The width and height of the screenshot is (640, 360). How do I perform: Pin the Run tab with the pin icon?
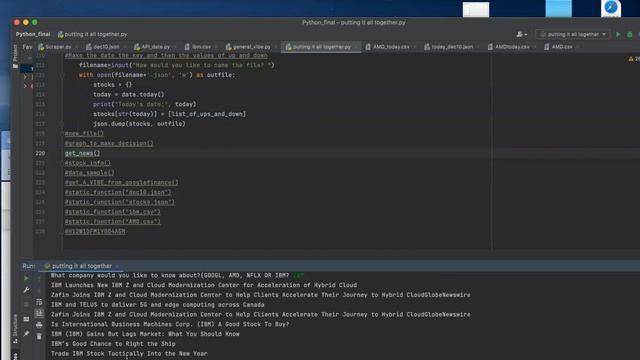(x=26, y=334)
